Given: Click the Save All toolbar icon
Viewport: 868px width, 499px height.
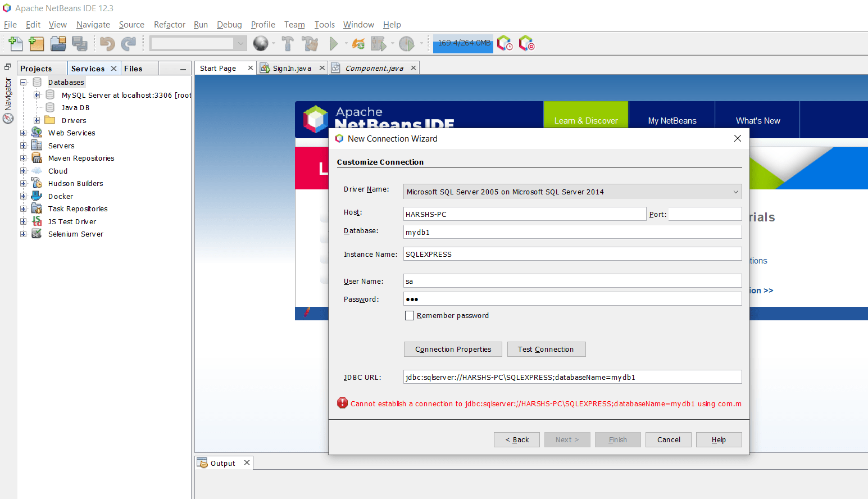Looking at the screenshot, I should [79, 43].
